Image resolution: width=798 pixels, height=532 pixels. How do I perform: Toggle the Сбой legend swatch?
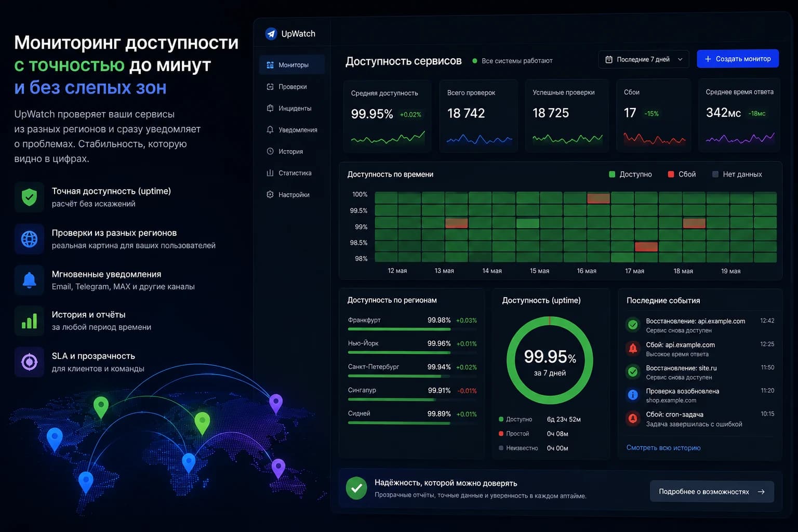point(671,174)
